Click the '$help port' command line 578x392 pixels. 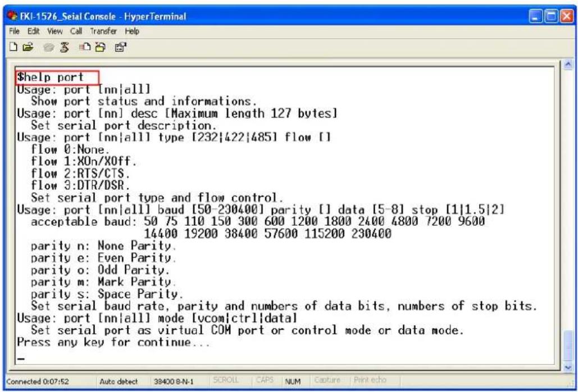pos(51,78)
